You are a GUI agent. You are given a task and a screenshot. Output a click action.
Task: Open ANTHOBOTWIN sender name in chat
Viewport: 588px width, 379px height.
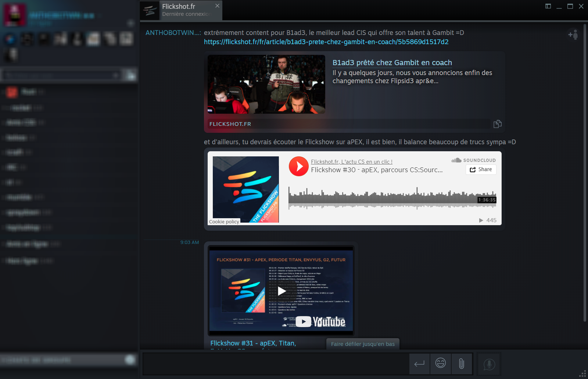point(173,33)
